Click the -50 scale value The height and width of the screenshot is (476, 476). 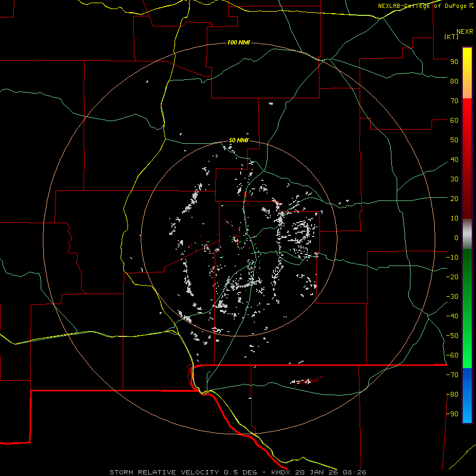[x=452, y=336]
